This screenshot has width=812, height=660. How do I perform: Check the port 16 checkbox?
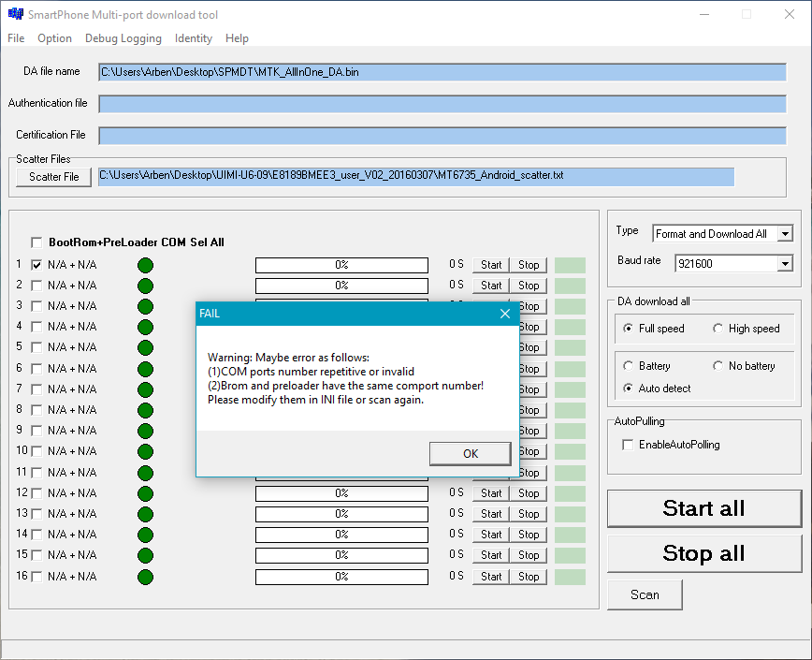tap(36, 577)
